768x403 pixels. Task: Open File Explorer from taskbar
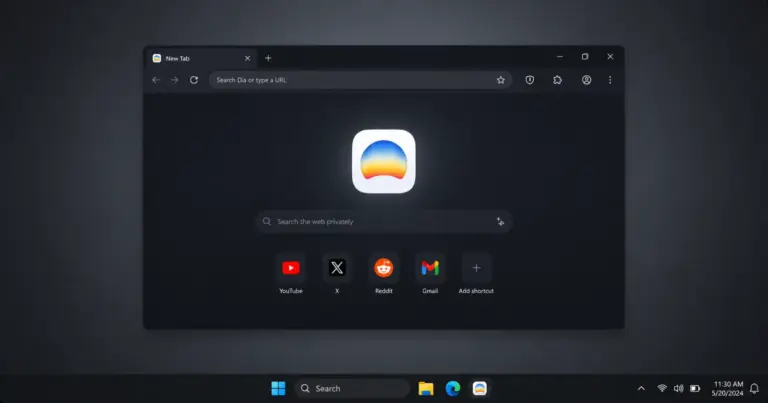pyautogui.click(x=426, y=388)
